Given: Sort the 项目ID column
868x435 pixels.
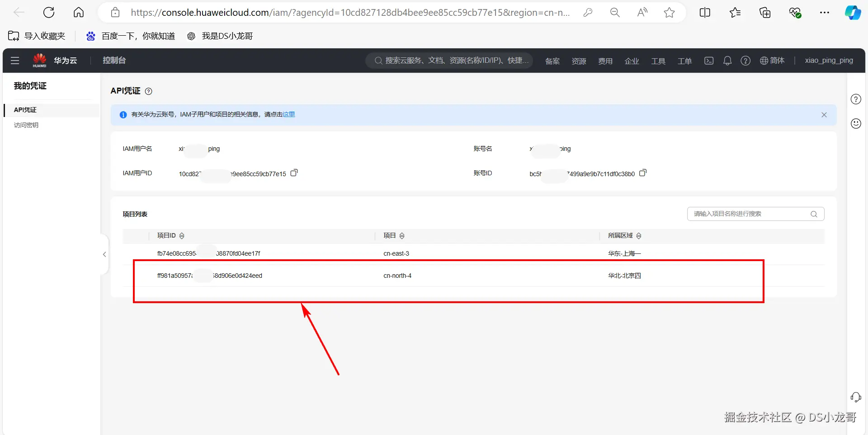Looking at the screenshot, I should tap(182, 236).
